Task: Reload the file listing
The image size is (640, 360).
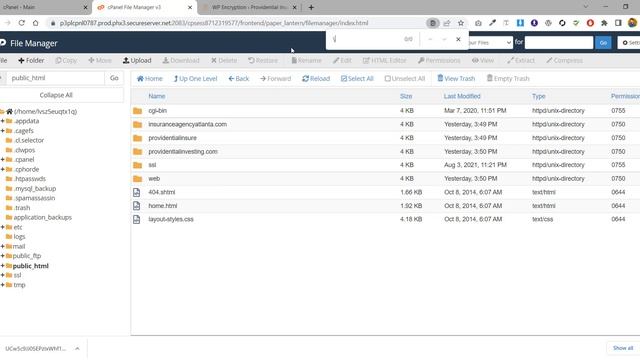Action: 316,79
